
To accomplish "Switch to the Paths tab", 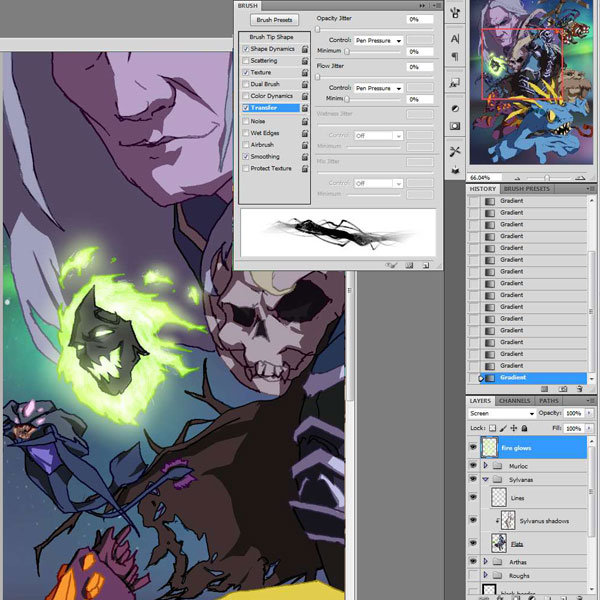I will tap(549, 401).
